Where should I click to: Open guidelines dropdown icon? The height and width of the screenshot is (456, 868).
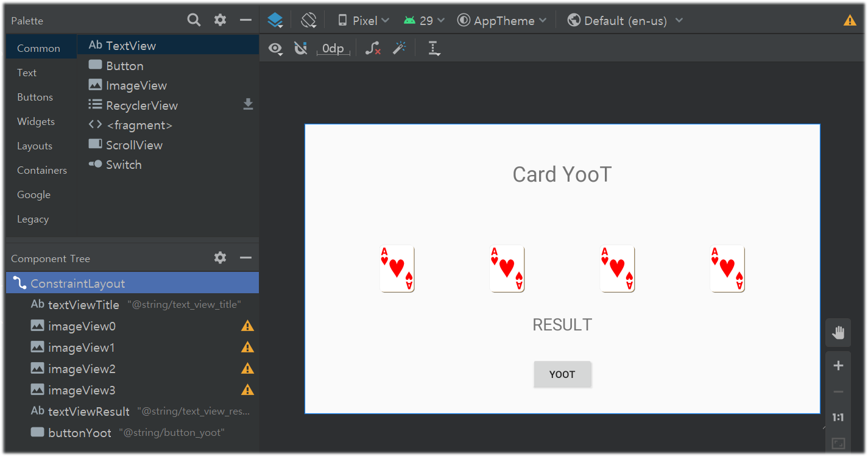tap(434, 49)
